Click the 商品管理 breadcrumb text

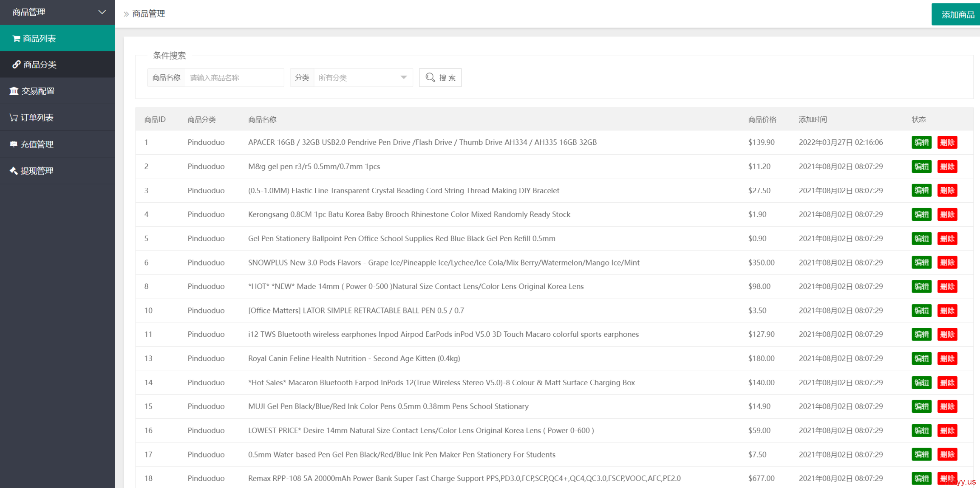(x=148, y=14)
